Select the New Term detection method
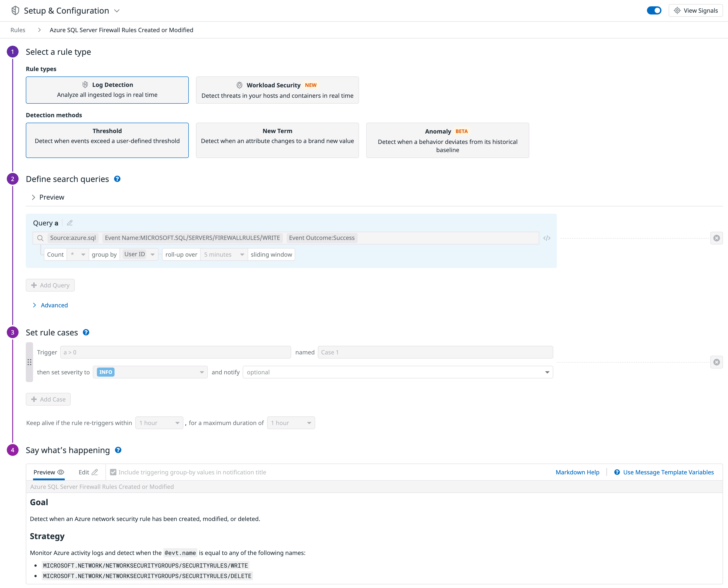The width and height of the screenshot is (728, 588). (277, 140)
